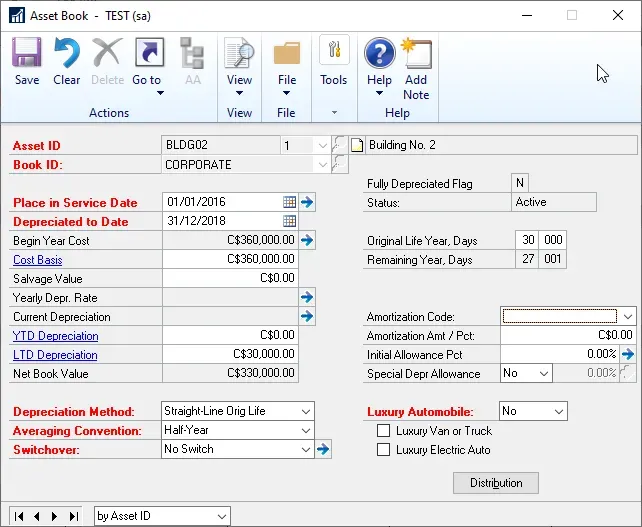Viewport: 642px width, 527px height.
Task: Click the lookup icon beside Special Depr Allowance percent
Action: point(627,373)
